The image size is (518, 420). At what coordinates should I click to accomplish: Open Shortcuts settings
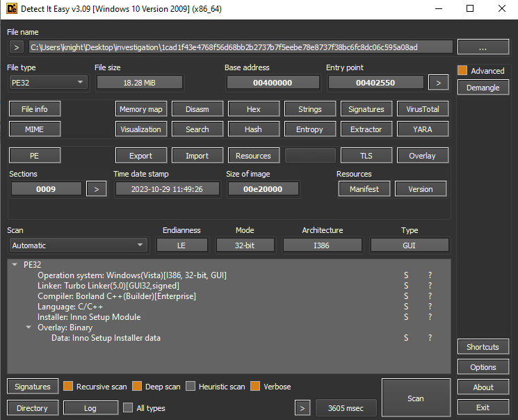483,347
